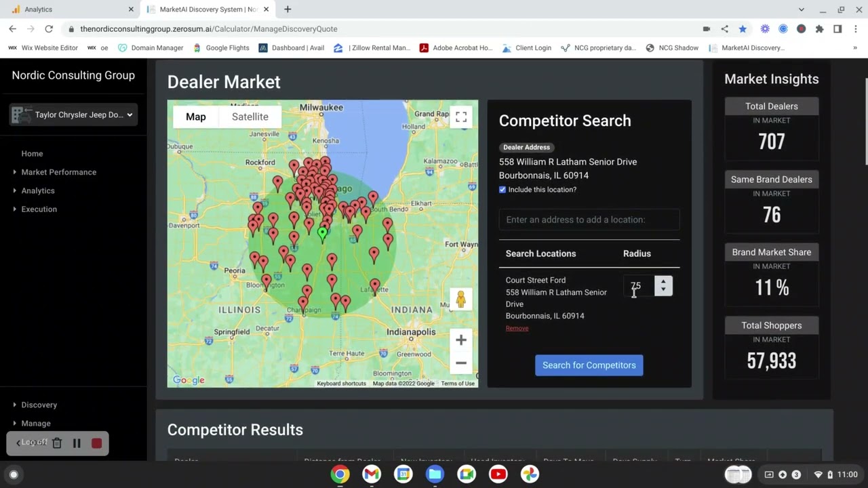Expand the Analytics sidebar section

(x=37, y=190)
